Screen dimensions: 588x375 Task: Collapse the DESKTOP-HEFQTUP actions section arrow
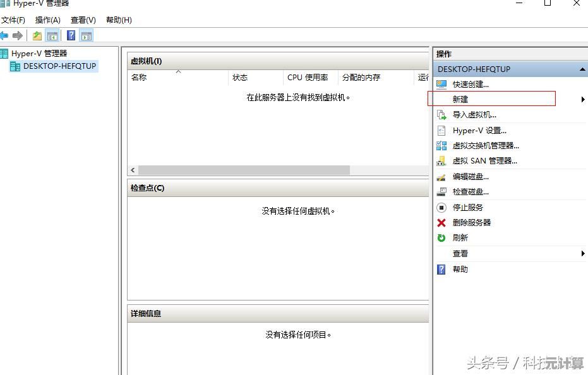click(582, 69)
